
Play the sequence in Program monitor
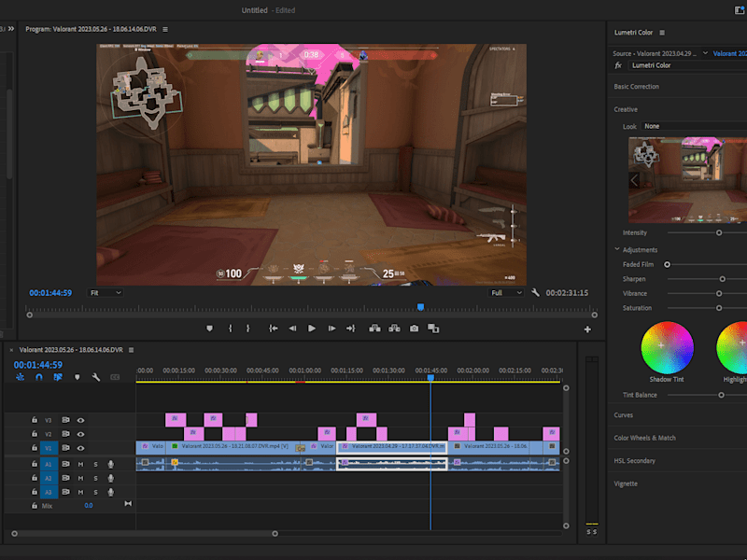coord(312,329)
